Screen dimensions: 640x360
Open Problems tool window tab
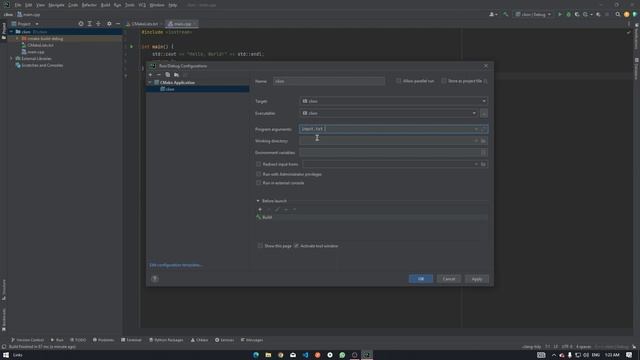tap(103, 340)
